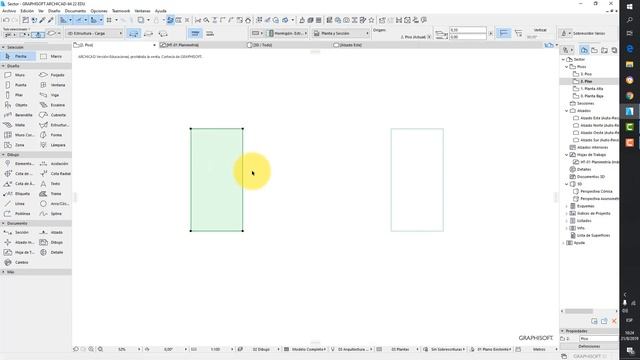Viewport: 640px width, 360px height.
Task: Expand the Más toolbox group
Action: click(x=3, y=272)
